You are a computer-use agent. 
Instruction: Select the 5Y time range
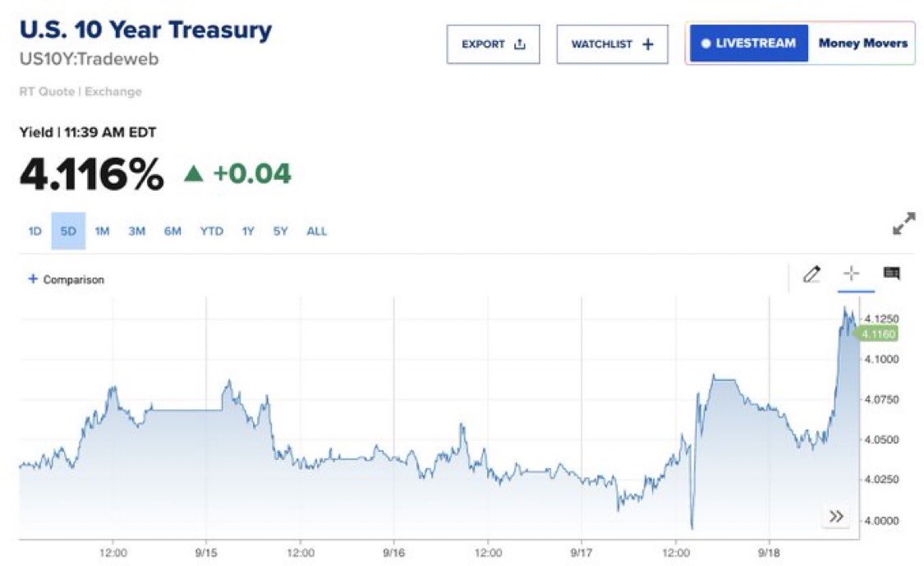[x=281, y=232]
